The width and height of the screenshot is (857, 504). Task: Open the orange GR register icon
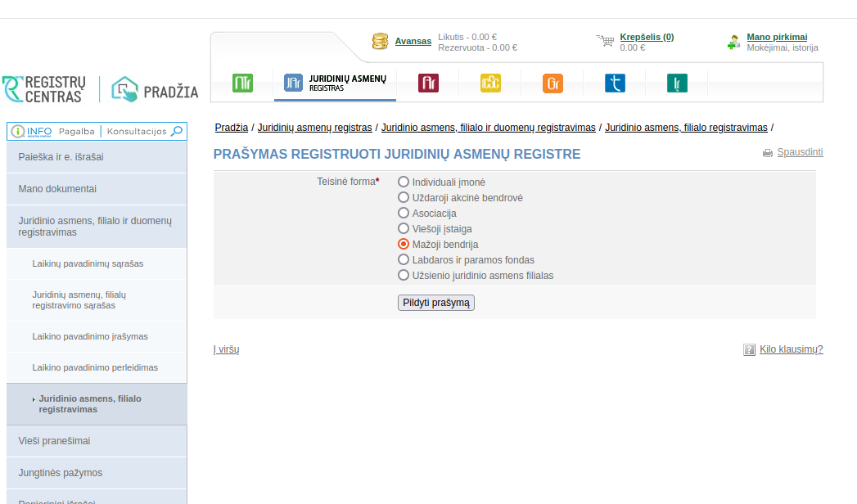553,83
